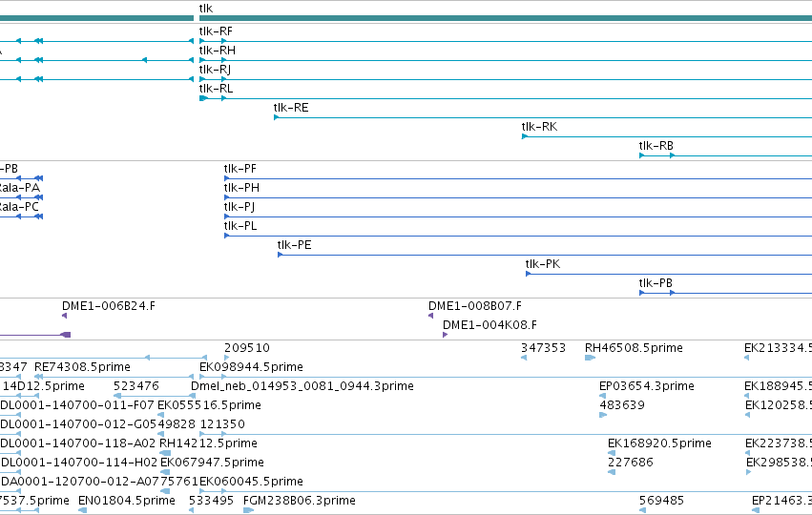Click the arrow glyph under 483639
The width and height of the screenshot is (812, 515).
click(x=603, y=415)
